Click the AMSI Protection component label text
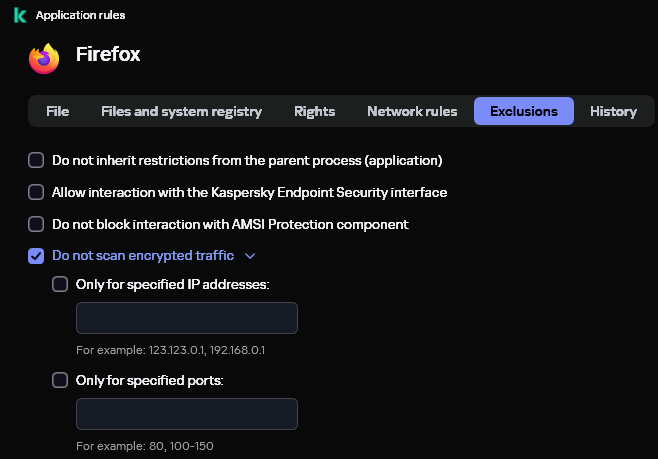 [230, 224]
